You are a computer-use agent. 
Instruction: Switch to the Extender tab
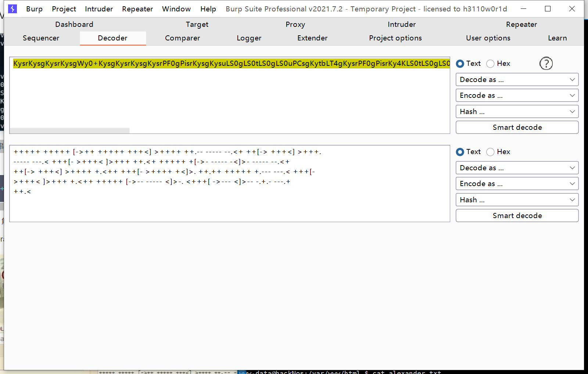pyautogui.click(x=312, y=38)
